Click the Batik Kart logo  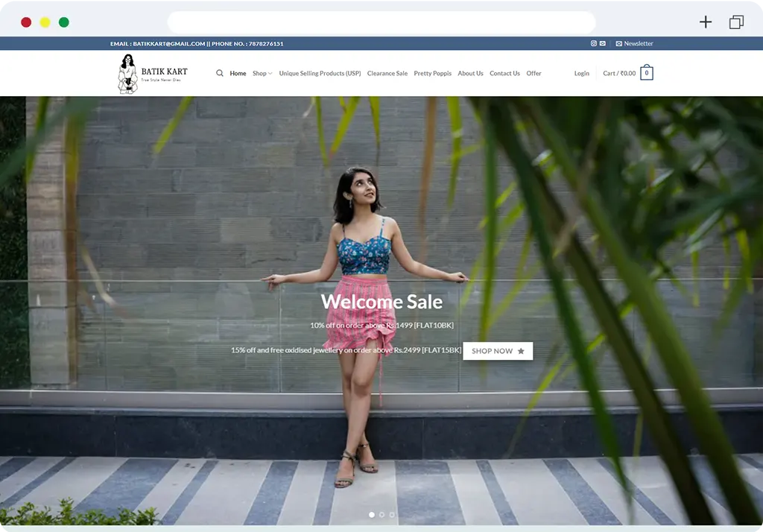tap(153, 73)
